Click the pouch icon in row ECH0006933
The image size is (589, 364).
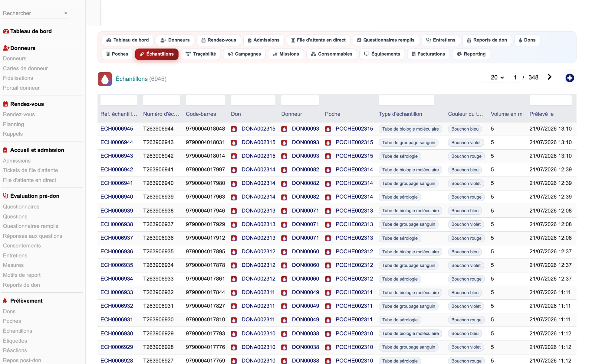328,293
